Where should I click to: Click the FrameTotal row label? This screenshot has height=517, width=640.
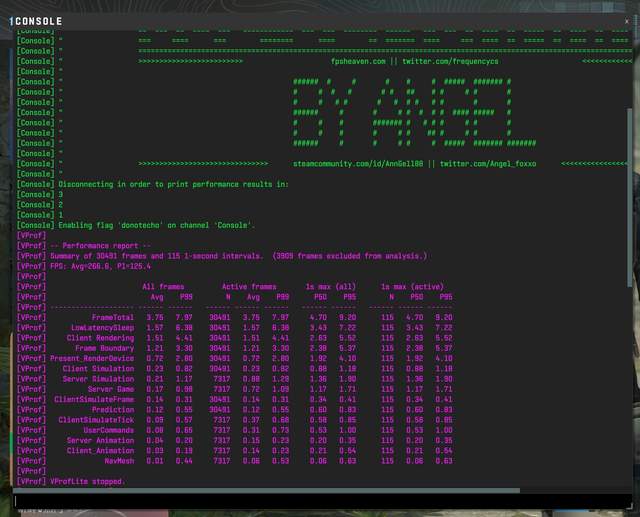[113, 317]
